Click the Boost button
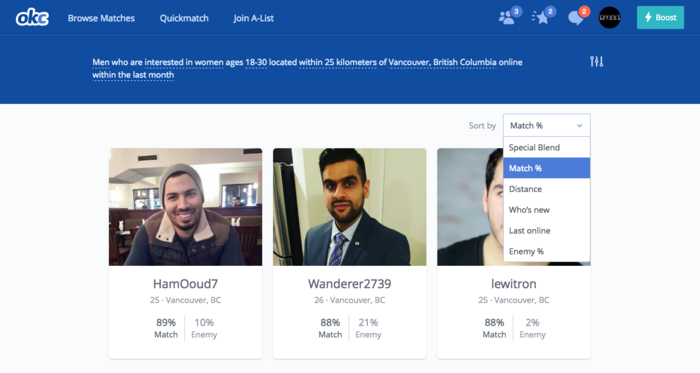The height and width of the screenshot is (373, 700). point(660,17)
